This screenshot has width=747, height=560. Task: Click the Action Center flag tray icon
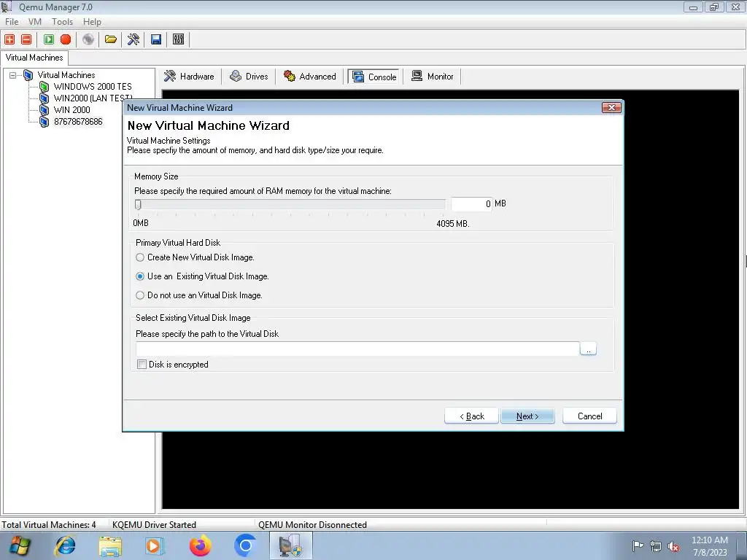pyautogui.click(x=638, y=546)
